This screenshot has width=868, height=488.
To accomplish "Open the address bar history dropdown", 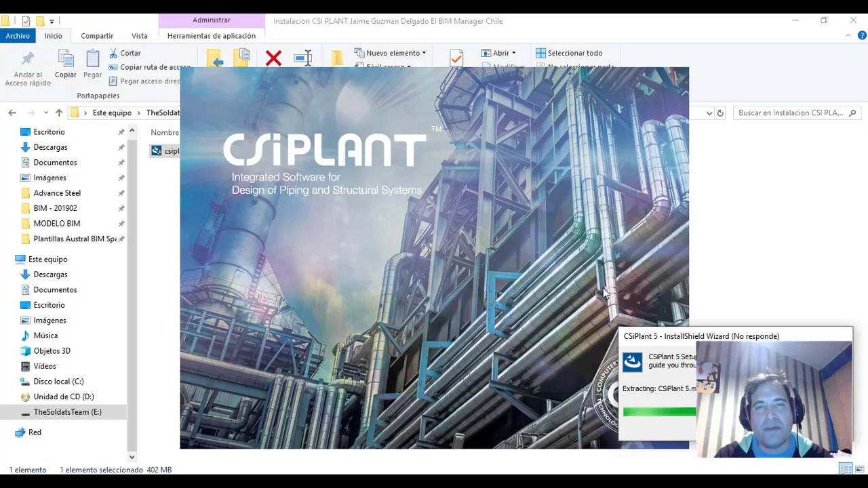I will click(x=709, y=113).
